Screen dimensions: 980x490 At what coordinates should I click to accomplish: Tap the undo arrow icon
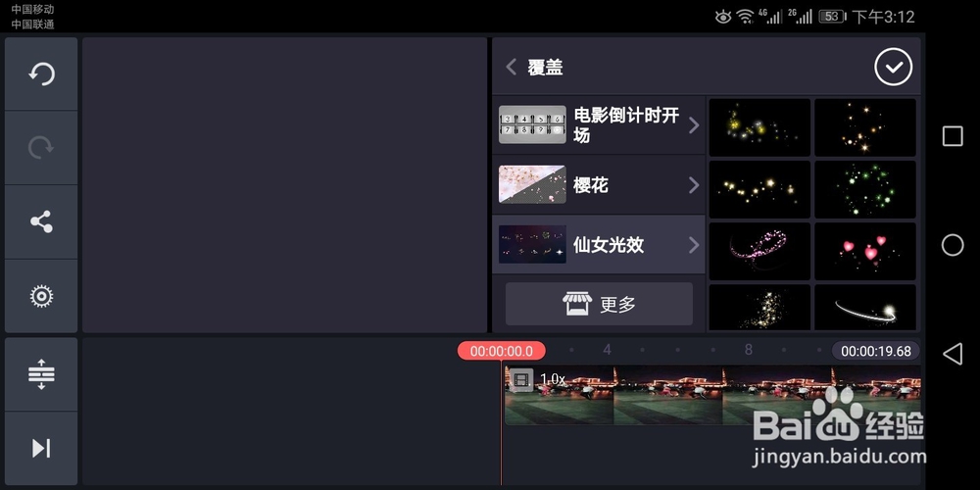click(x=41, y=73)
